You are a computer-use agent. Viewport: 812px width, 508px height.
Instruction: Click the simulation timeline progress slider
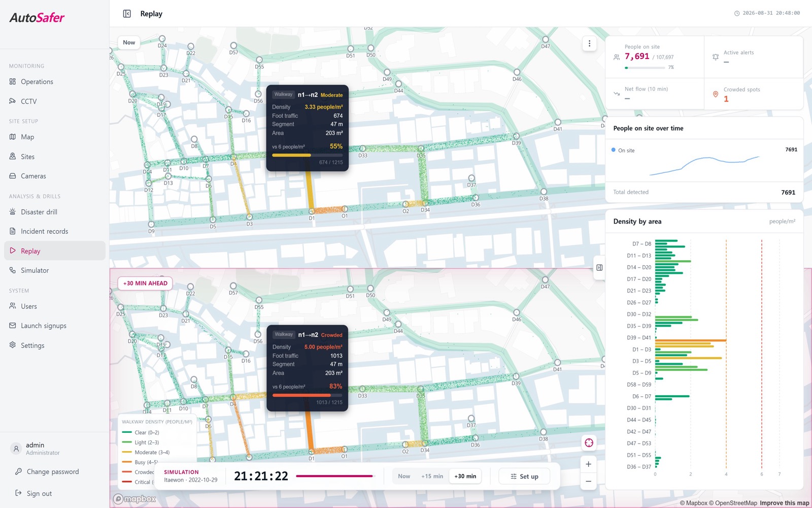(x=335, y=476)
